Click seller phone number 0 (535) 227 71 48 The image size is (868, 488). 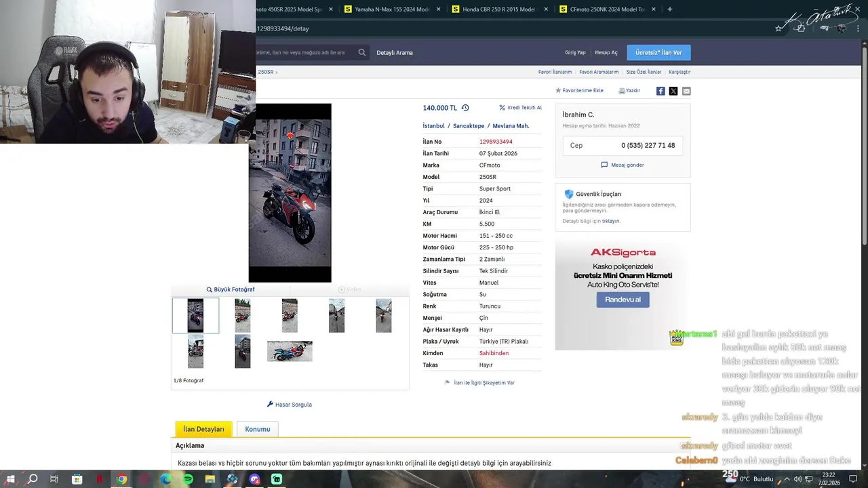[648, 145]
